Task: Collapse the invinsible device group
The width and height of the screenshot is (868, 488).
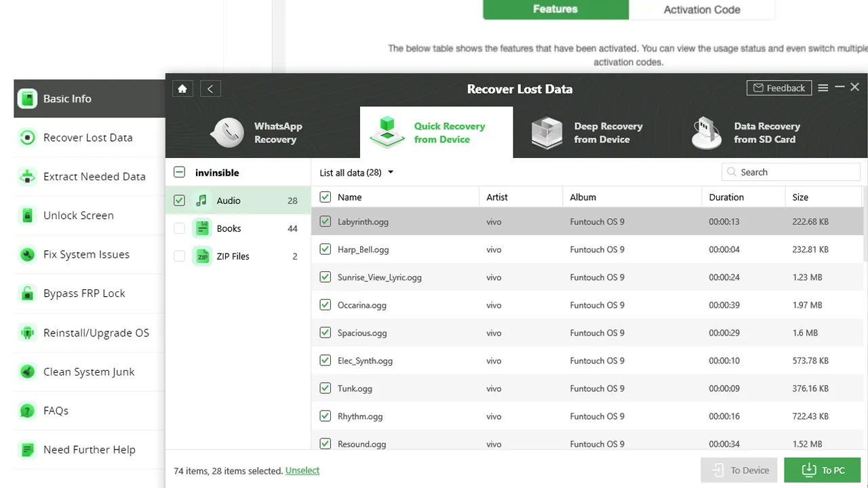Action: point(179,172)
